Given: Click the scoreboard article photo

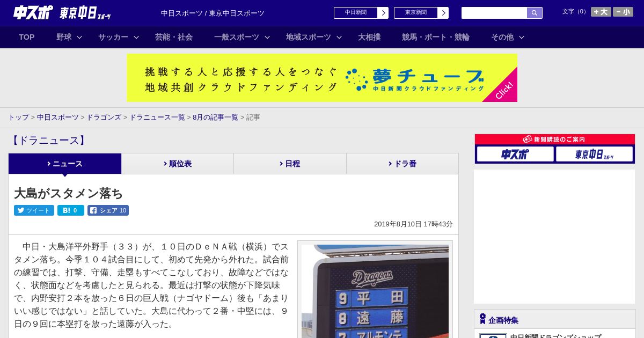Looking at the screenshot, I should pyautogui.click(x=375, y=291).
